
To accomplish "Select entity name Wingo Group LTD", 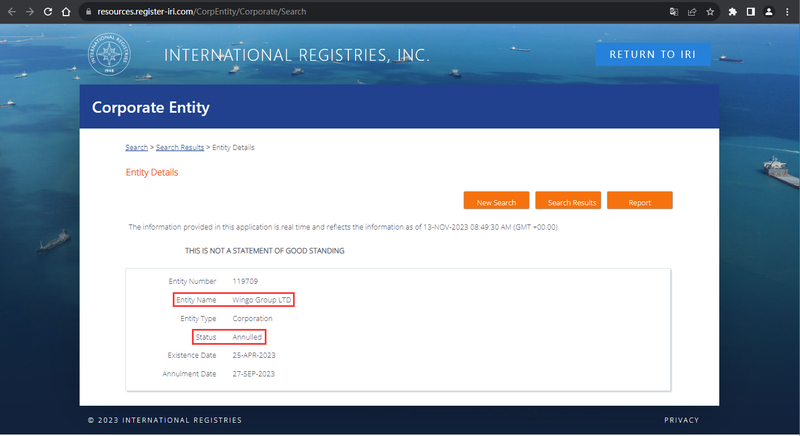I will click(x=262, y=300).
